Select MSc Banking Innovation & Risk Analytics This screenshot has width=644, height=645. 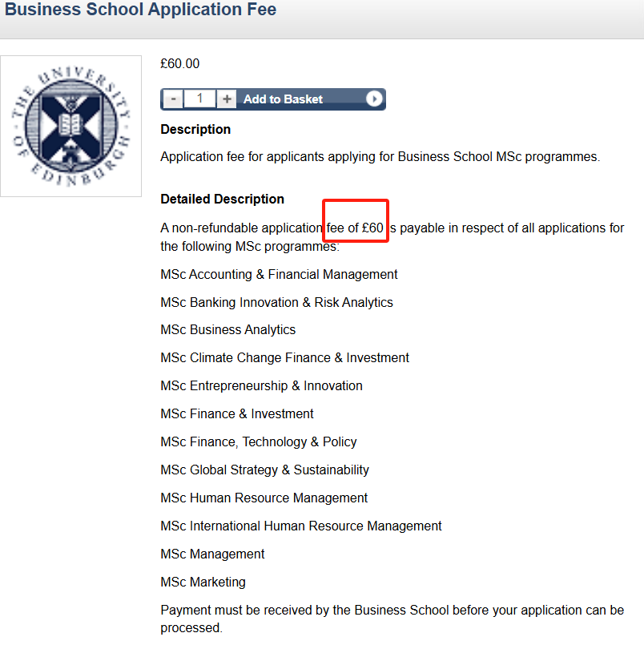point(276,302)
